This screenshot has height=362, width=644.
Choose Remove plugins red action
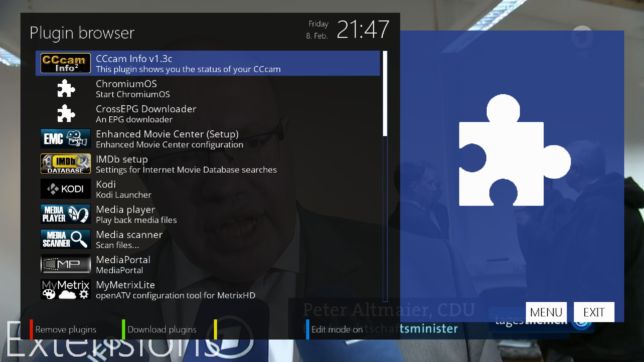click(x=66, y=329)
